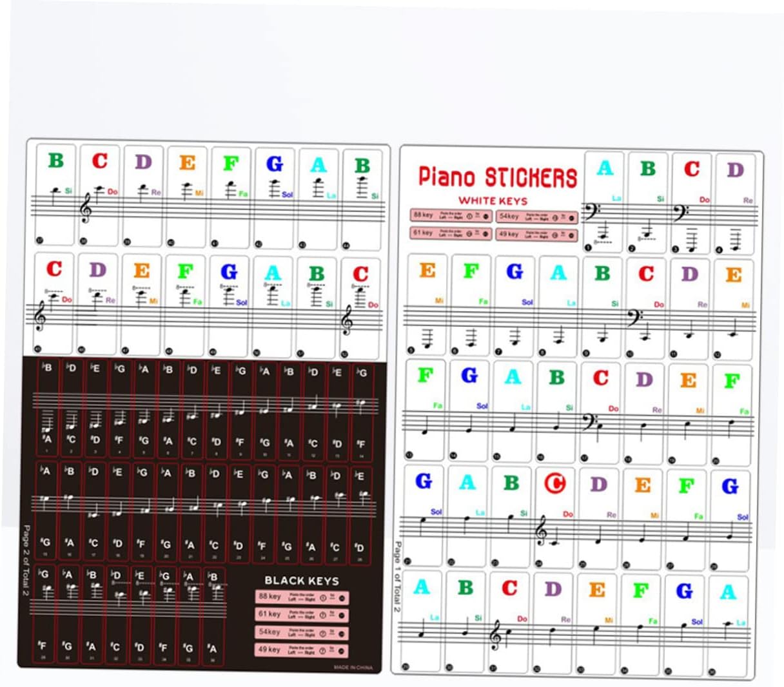This screenshot has width=784, height=687.
Task: Click the red Piano STICKERS title
Action: pyautogui.click(x=498, y=177)
